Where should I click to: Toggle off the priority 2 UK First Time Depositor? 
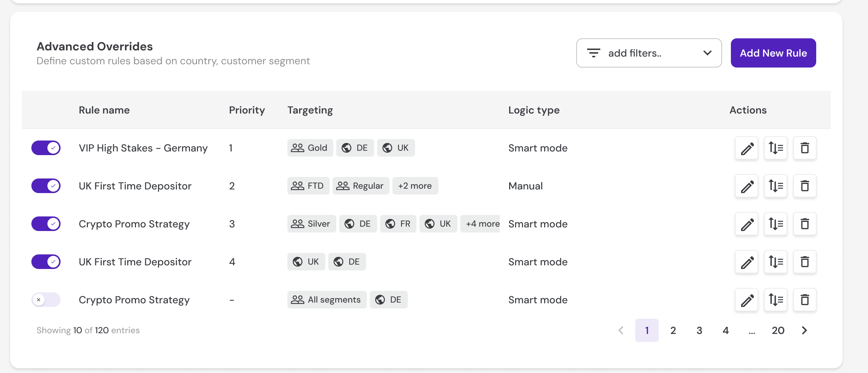[46, 186]
